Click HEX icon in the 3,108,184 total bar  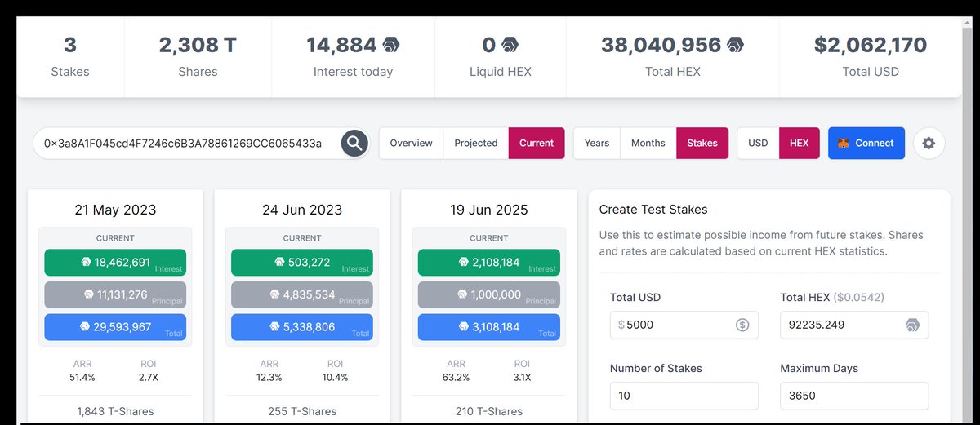click(462, 327)
